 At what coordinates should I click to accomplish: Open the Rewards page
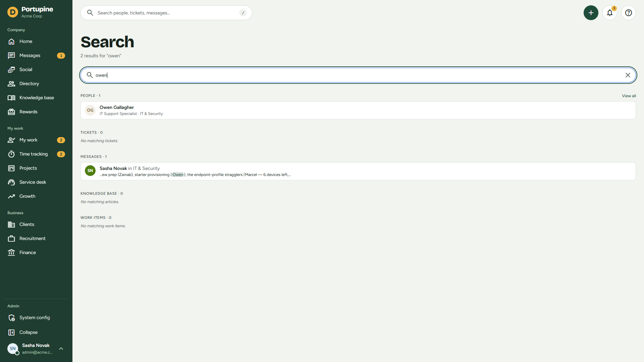36,112
